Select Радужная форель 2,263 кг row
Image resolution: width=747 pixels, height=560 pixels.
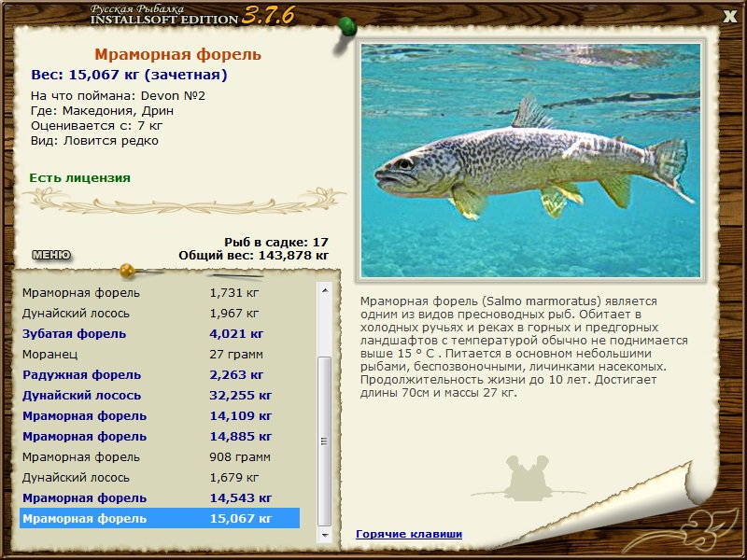coord(160,375)
